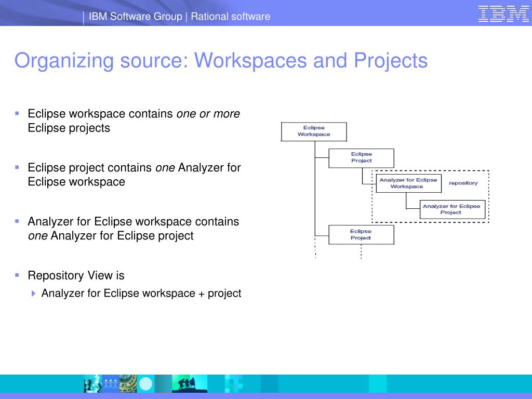Click the upper 'Eclipse Project' diagram box
Screen dimensions: 532x399
pyautogui.click(x=362, y=158)
